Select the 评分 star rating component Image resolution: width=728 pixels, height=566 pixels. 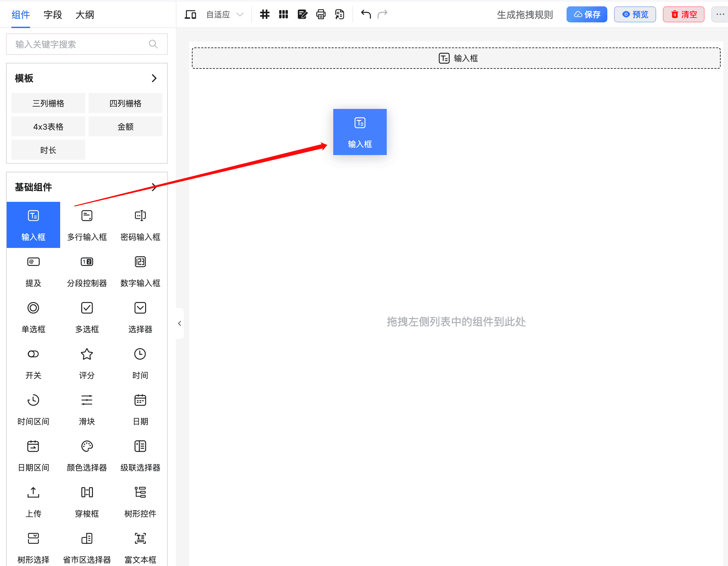[x=87, y=363]
